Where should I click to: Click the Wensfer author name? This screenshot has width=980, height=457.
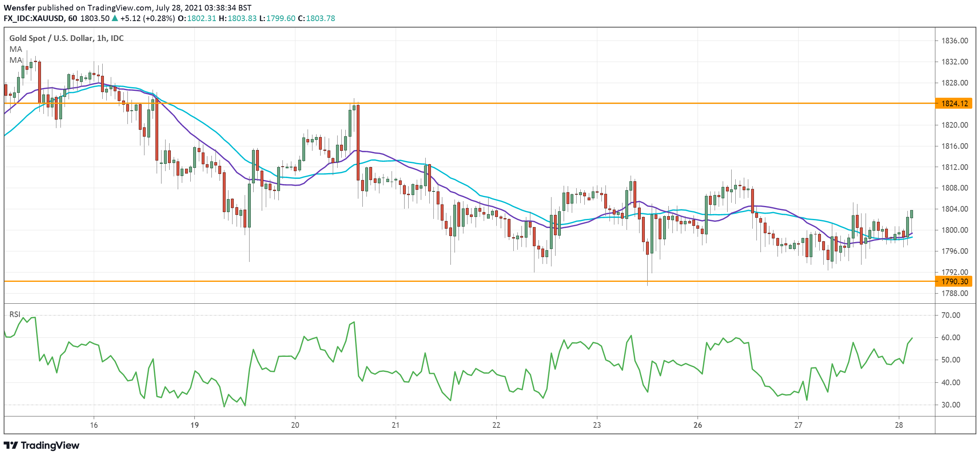[x=19, y=8]
